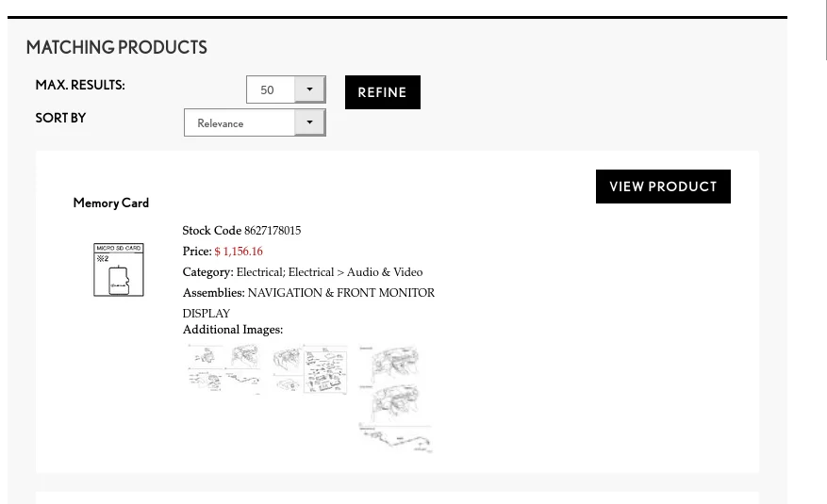Click the Sort By field showing Relevance
827x504 pixels.
[240, 123]
